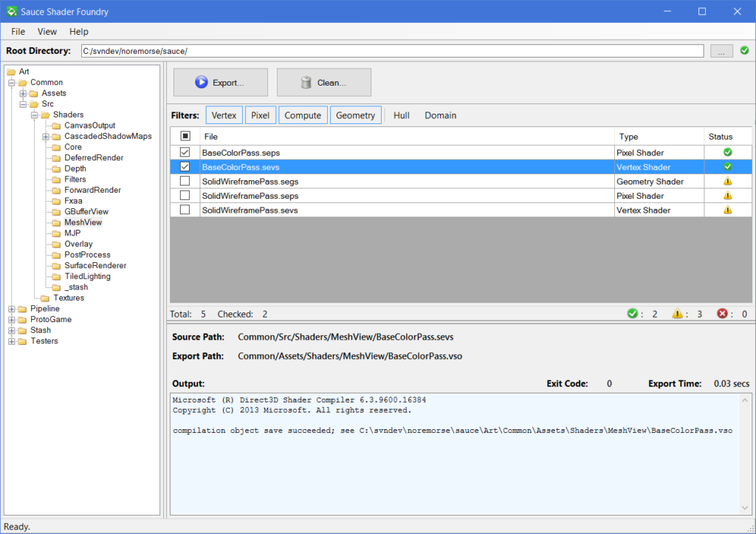The image size is (756, 534).
Task: Enable the Hull shader filter
Action: [x=401, y=115]
